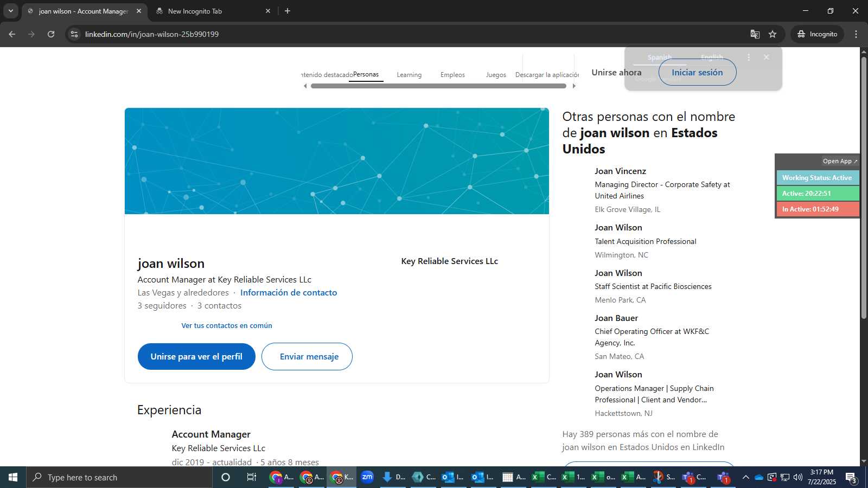The image size is (868, 488).
Task: Open Zoom from taskbar
Action: [x=367, y=477]
